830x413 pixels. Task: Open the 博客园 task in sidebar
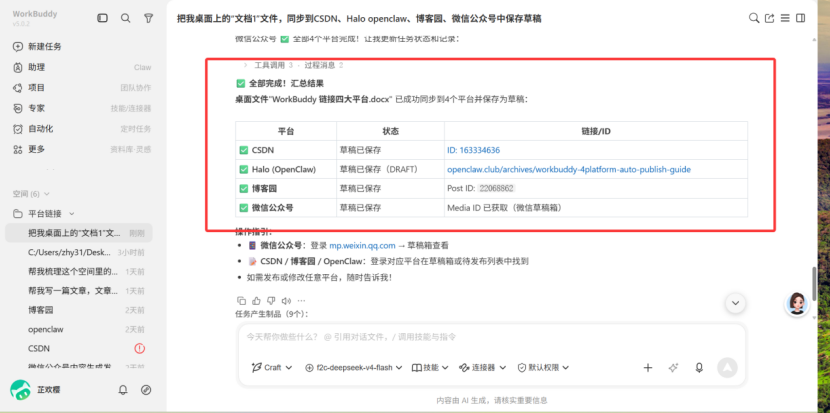coord(79,310)
